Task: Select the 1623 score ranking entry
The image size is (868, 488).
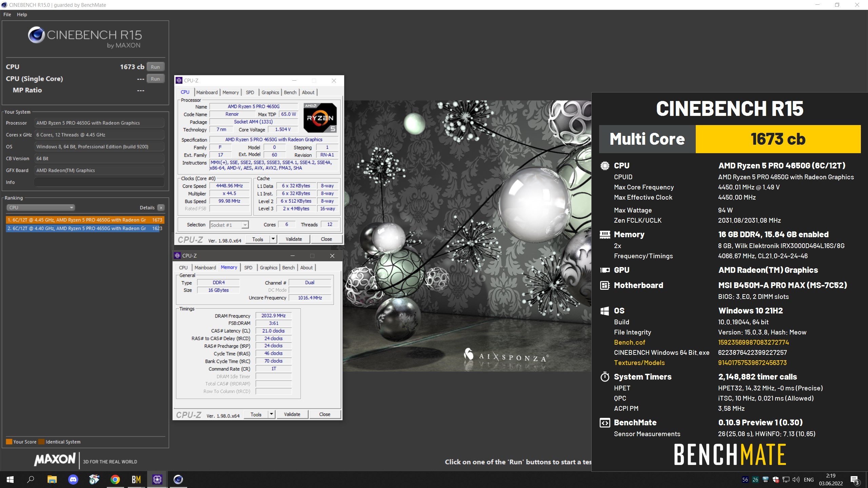Action: click(x=85, y=228)
